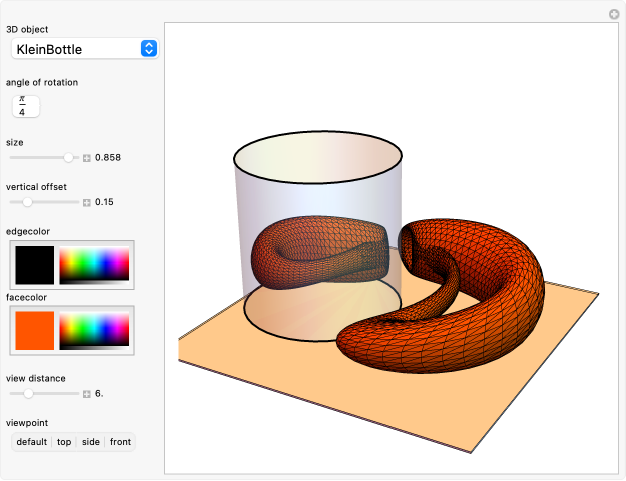This screenshot has width=626, height=481.
Task: Select the side viewpoint
Action: point(91,442)
